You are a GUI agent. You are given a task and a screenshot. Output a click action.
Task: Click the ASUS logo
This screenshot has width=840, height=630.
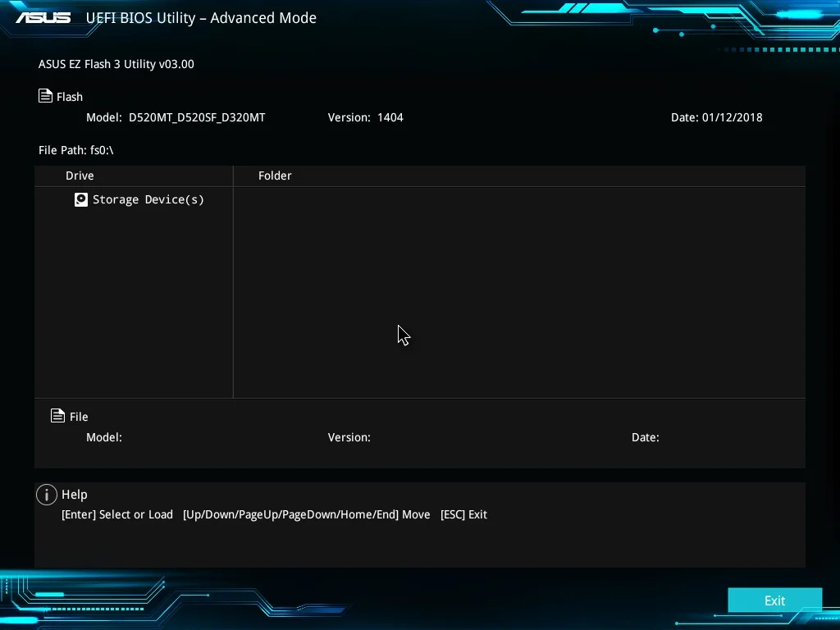click(x=43, y=18)
